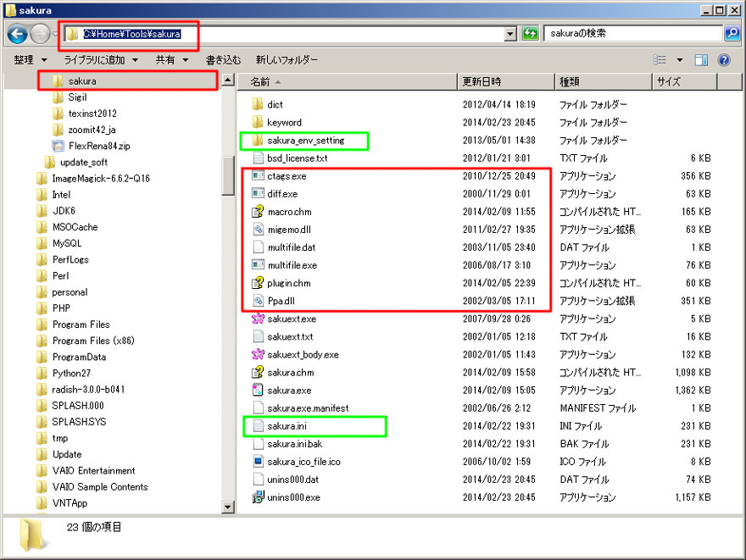The width and height of the screenshot is (746, 560).
Task: Select JDK6 folder in tree
Action: point(64,211)
